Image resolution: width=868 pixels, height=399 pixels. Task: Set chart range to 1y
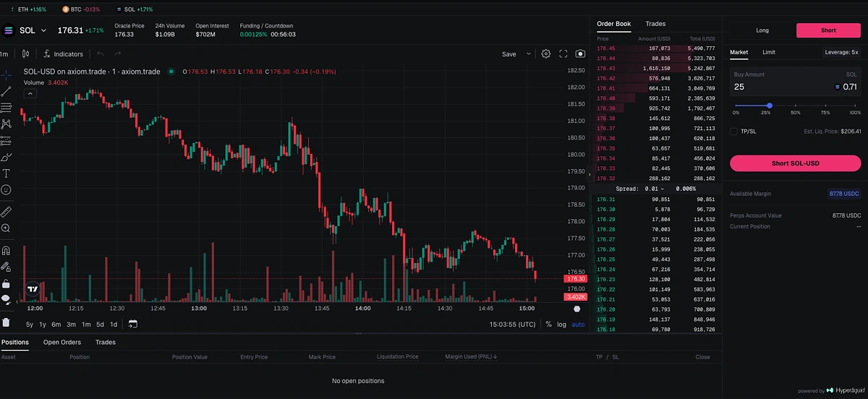click(43, 325)
